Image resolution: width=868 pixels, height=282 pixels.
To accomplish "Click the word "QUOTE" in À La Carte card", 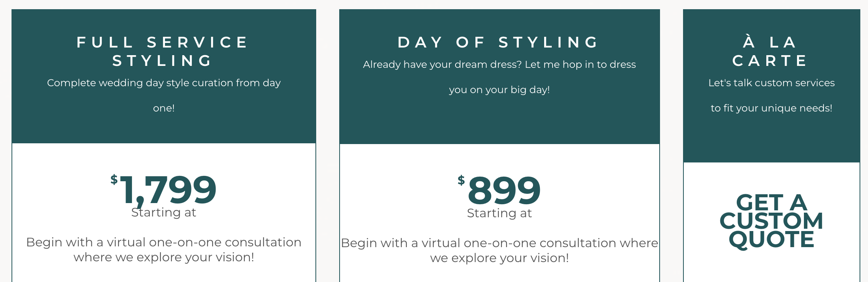I will [771, 239].
